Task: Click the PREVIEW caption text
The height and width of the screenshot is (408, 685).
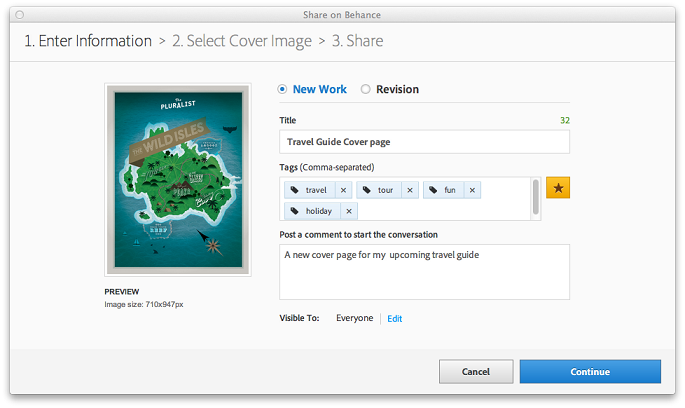Action: 121,291
